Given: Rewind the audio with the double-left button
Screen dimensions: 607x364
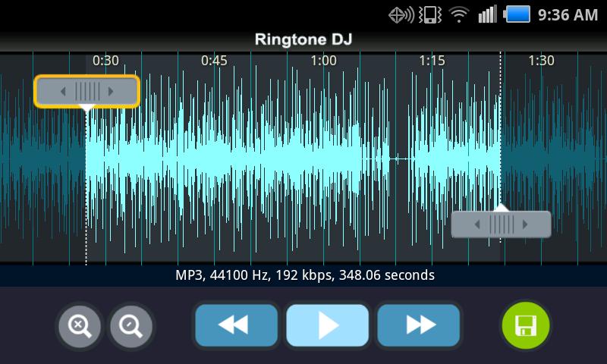Looking at the screenshot, I should tap(236, 325).
